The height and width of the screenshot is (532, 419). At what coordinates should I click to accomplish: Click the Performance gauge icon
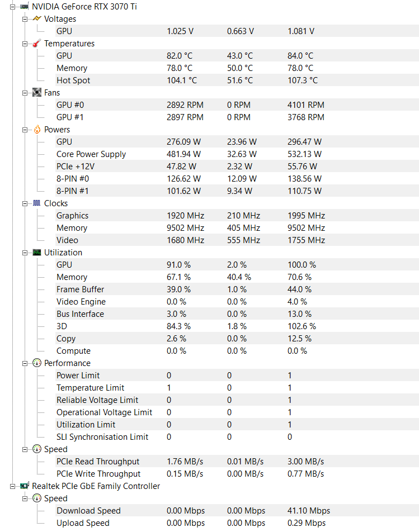coord(37,363)
